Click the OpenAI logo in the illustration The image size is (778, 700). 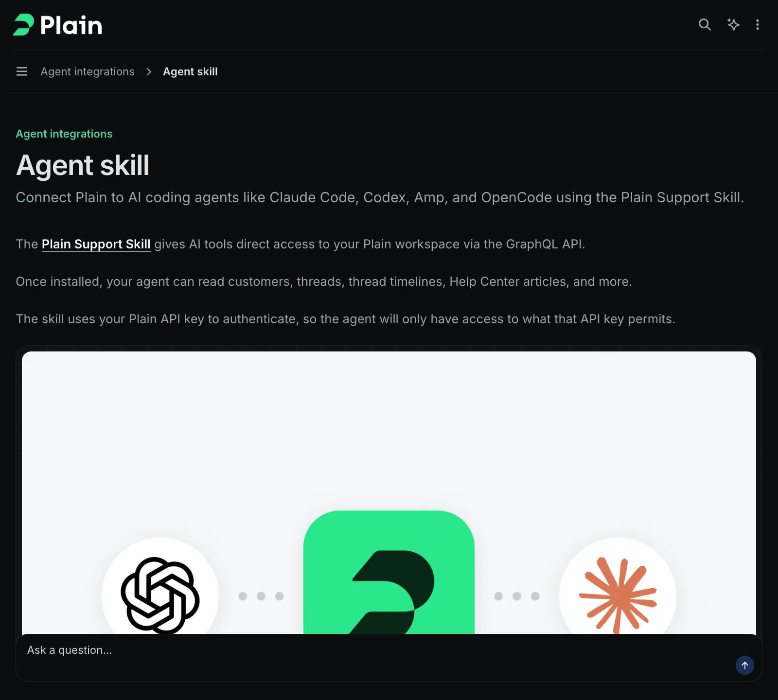(x=160, y=595)
